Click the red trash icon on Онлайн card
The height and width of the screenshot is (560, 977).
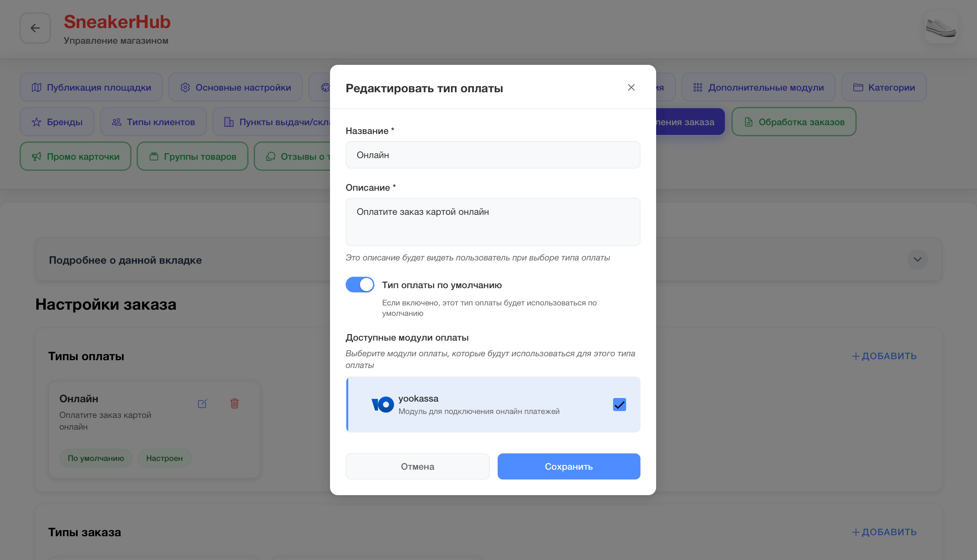[x=234, y=404]
